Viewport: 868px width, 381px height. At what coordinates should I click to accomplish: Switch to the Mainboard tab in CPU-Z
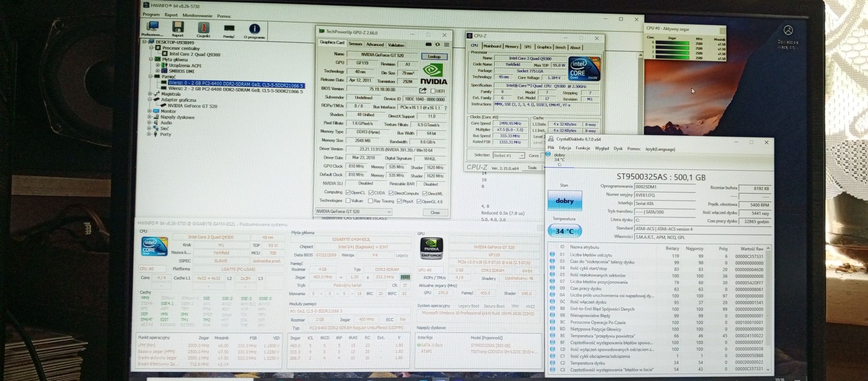492,46
